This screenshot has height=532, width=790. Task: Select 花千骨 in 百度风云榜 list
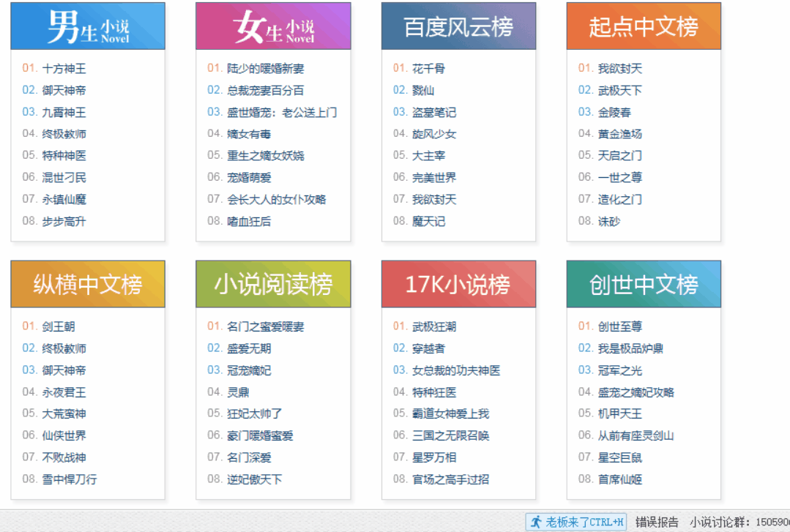click(428, 69)
